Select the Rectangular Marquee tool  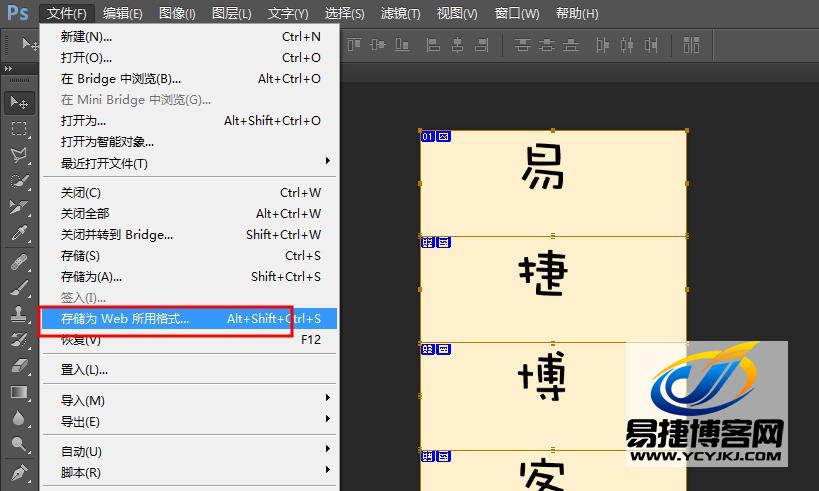point(18,129)
